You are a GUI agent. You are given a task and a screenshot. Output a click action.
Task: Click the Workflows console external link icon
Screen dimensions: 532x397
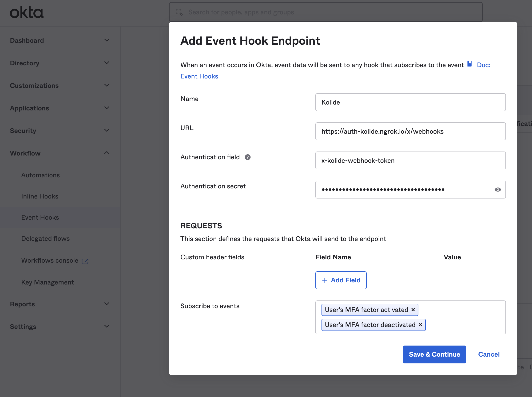85,261
